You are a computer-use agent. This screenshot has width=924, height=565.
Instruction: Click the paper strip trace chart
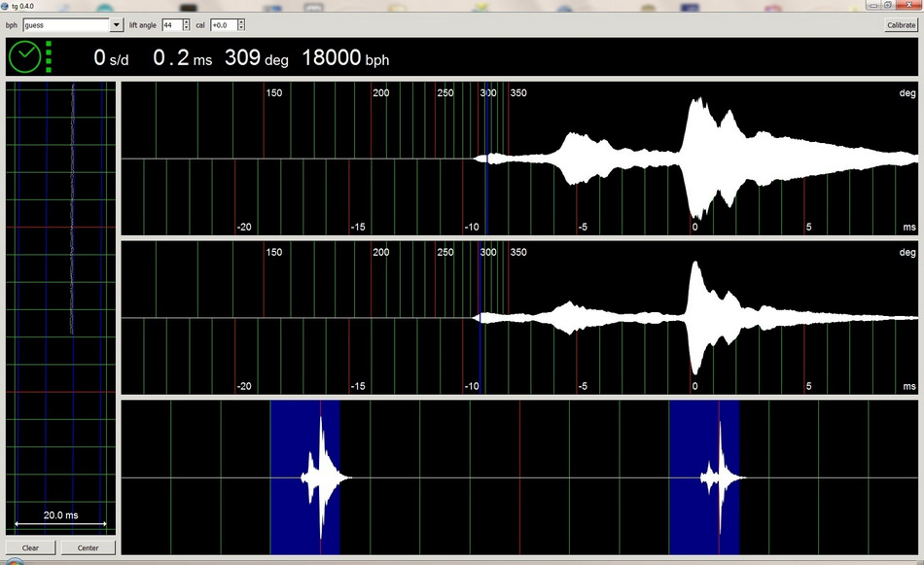pos(60,292)
